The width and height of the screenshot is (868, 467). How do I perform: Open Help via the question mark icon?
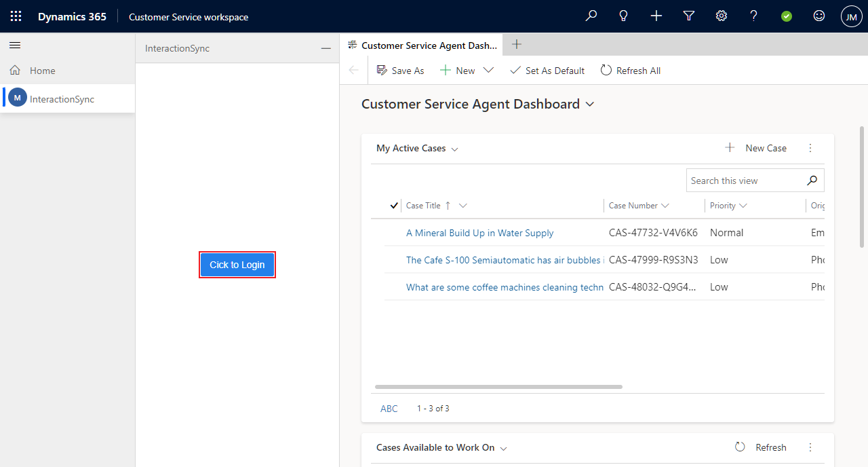pyautogui.click(x=753, y=16)
